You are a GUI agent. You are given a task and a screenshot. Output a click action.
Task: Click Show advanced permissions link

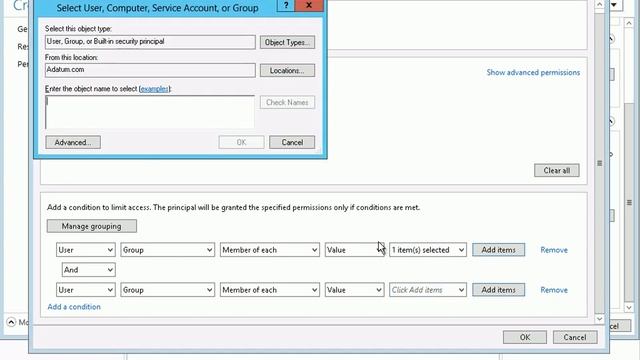(533, 72)
